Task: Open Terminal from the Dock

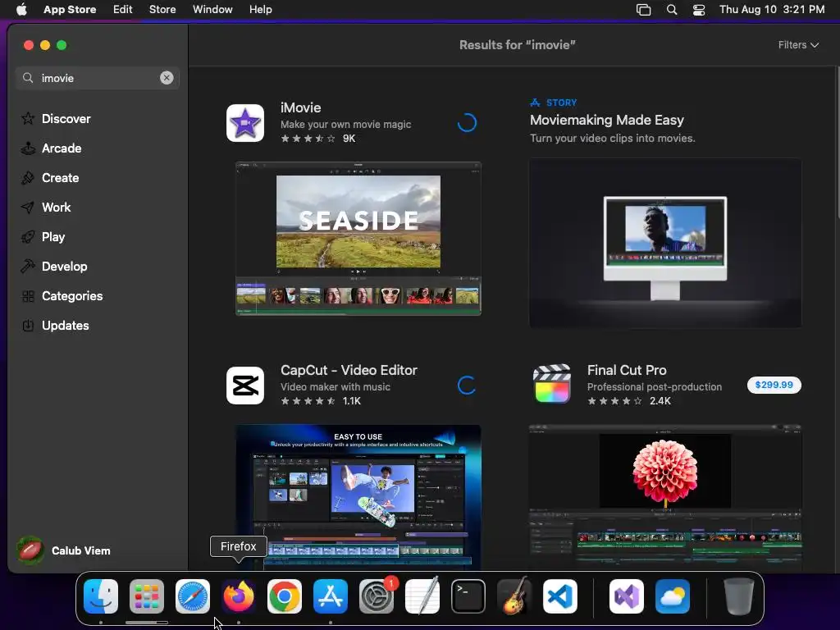Action: (468, 596)
